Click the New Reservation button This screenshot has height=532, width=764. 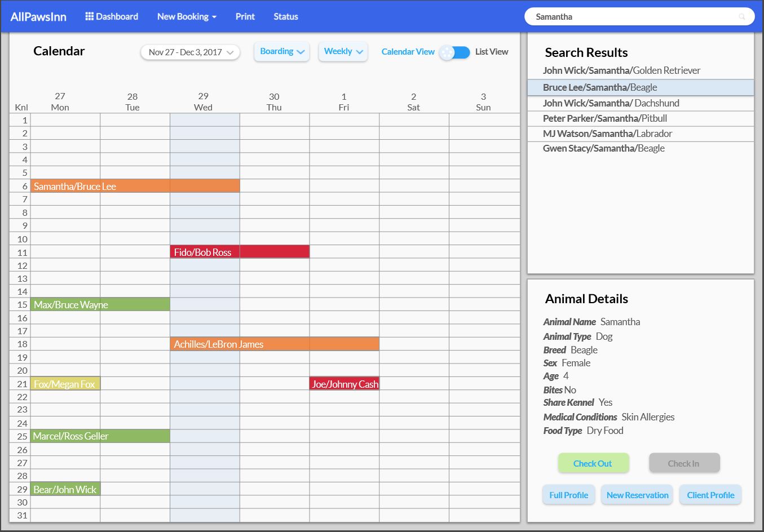[x=637, y=495]
